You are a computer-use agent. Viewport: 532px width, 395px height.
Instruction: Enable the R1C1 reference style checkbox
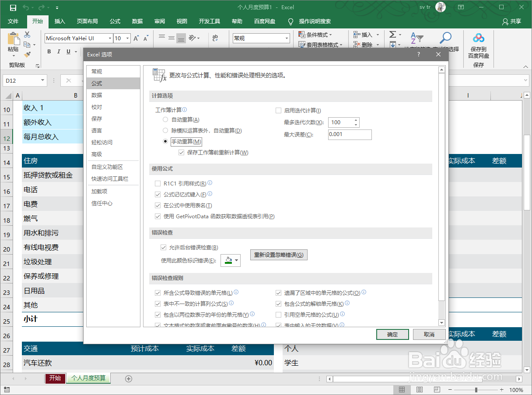(x=158, y=183)
